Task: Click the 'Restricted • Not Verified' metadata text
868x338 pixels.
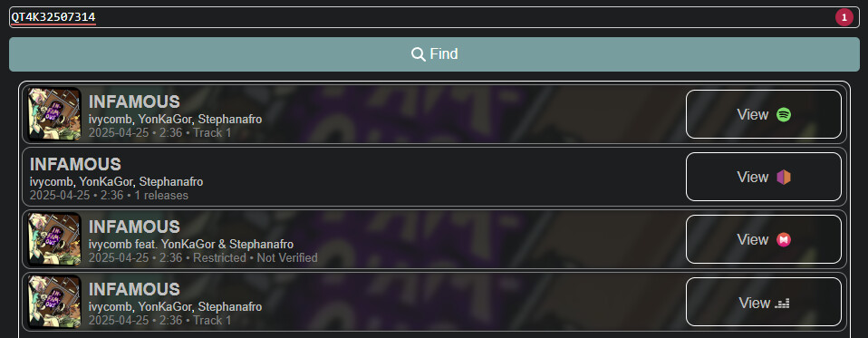Action: point(256,257)
